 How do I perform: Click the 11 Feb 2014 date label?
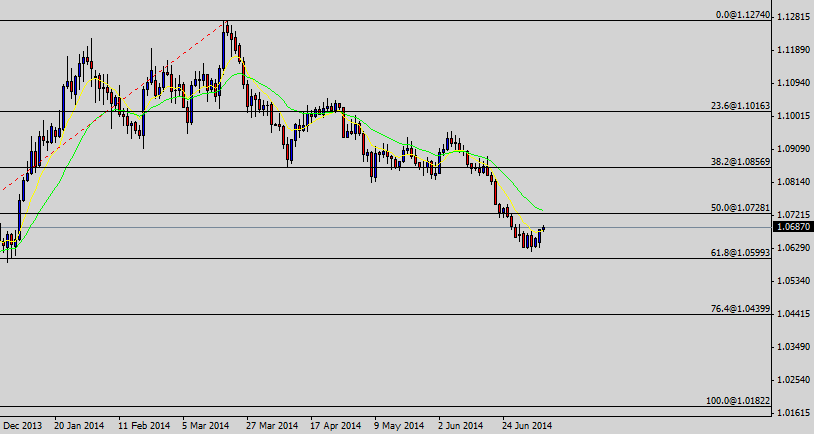143,425
